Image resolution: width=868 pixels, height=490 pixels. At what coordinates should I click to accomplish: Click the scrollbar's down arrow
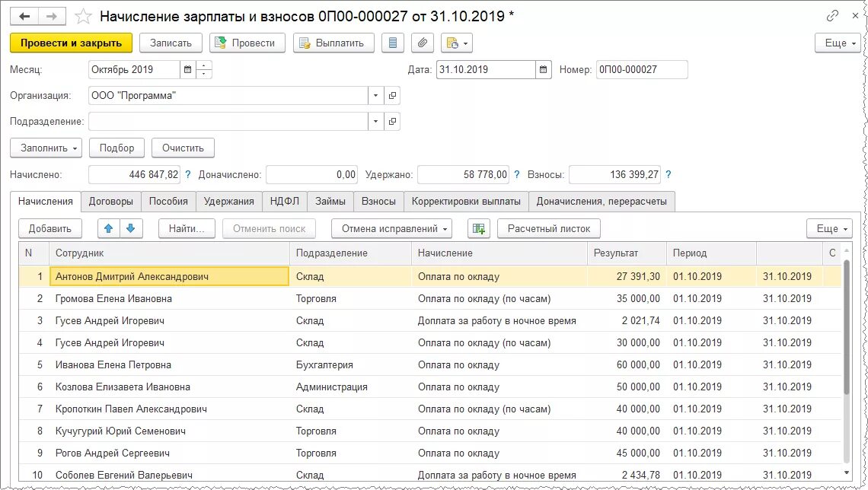coord(846,473)
